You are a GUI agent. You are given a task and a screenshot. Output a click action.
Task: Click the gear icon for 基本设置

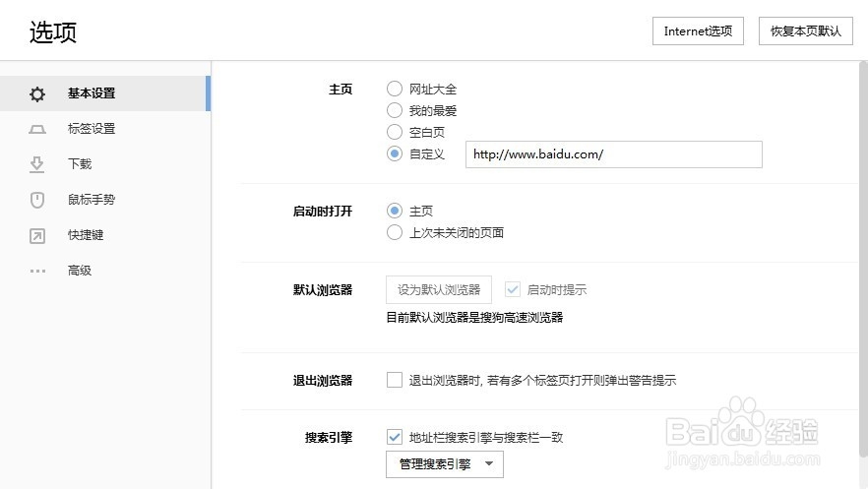37,94
